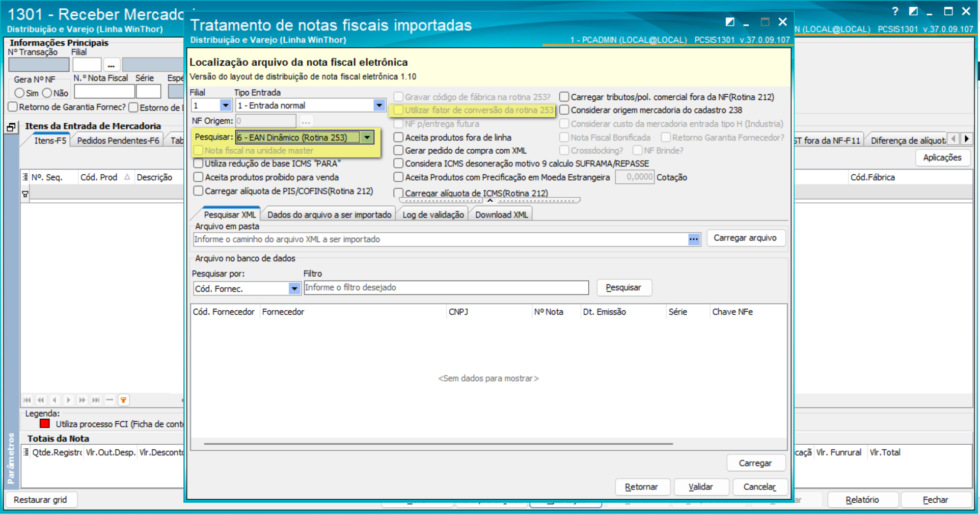Click horizontal scrollbar below XML results grid
The height and width of the screenshot is (515, 980).
tap(438, 444)
